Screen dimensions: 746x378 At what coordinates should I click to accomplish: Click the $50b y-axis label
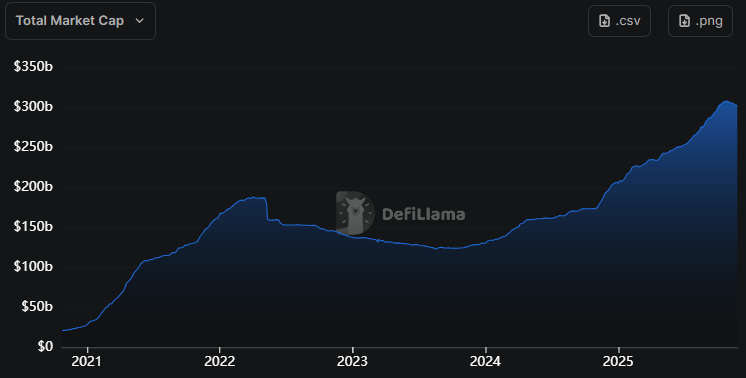pyautogui.click(x=37, y=307)
